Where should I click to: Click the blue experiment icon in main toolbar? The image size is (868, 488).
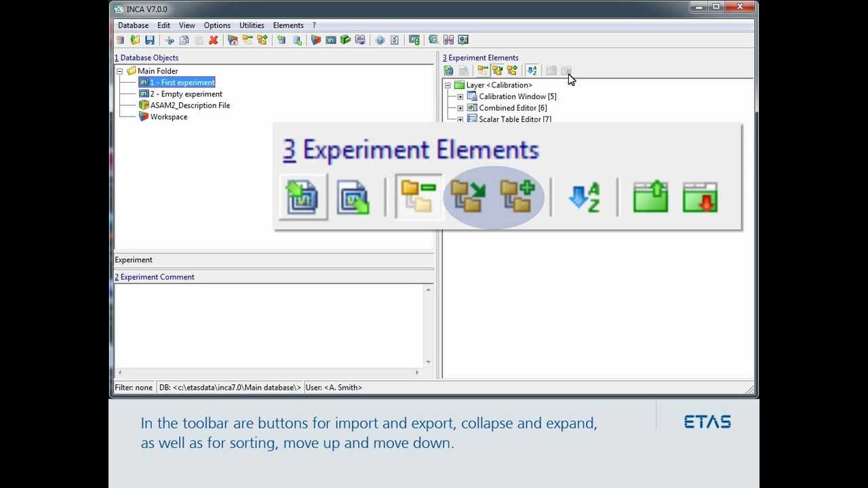click(x=331, y=40)
